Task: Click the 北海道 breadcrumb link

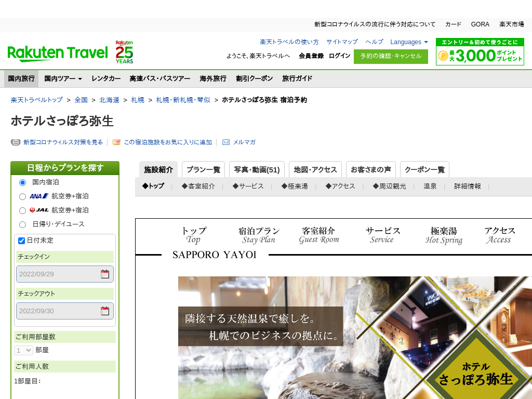Action: coord(109,100)
